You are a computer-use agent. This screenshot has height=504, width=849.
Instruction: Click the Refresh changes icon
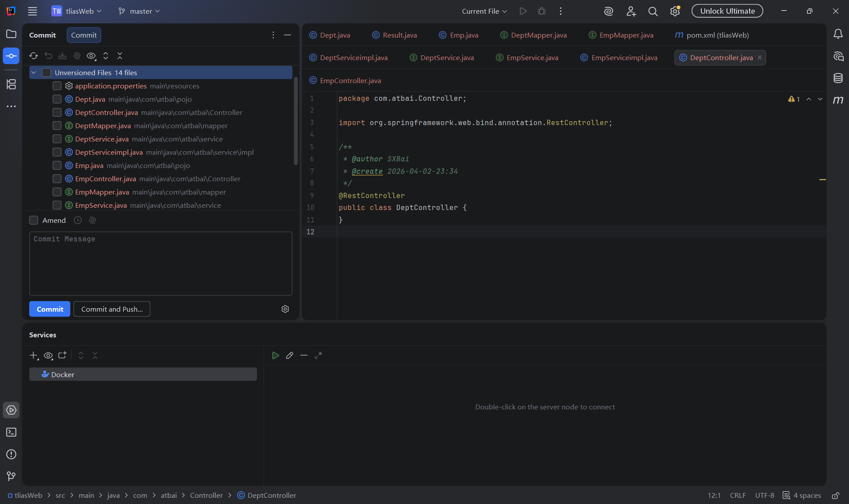[34, 56]
